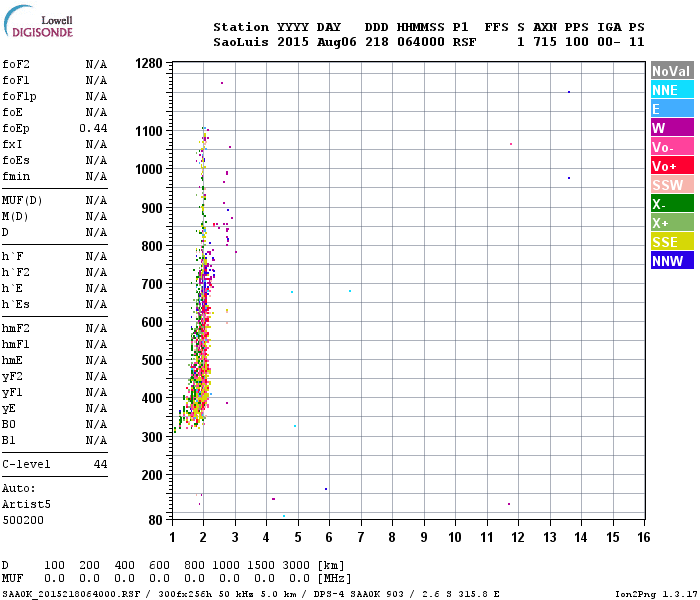Viewport: 700px width, 600px height.
Task: Click the B0 parameter label
Action: [x=8, y=424]
